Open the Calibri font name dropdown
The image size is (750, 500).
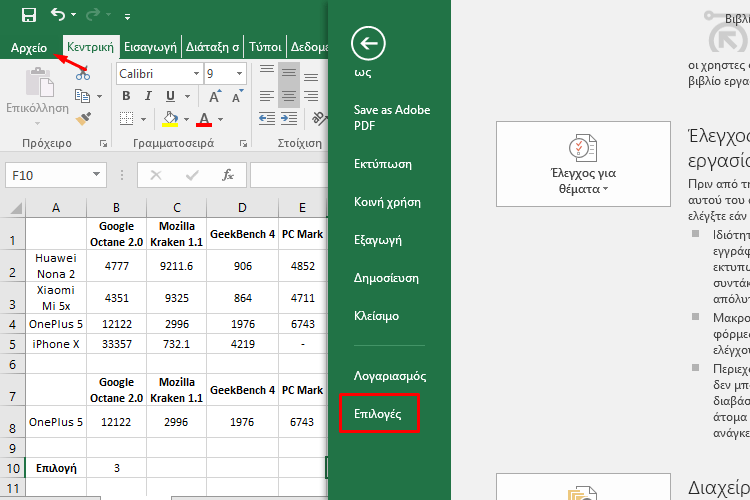[195, 74]
